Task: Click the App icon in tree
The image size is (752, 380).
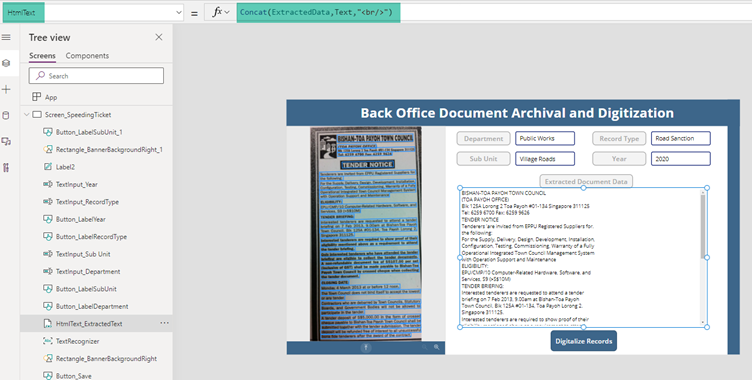Action: coord(36,97)
